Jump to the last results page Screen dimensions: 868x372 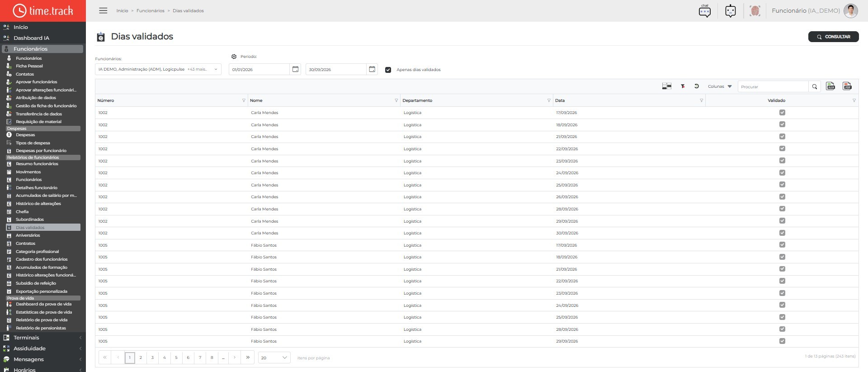pyautogui.click(x=248, y=358)
